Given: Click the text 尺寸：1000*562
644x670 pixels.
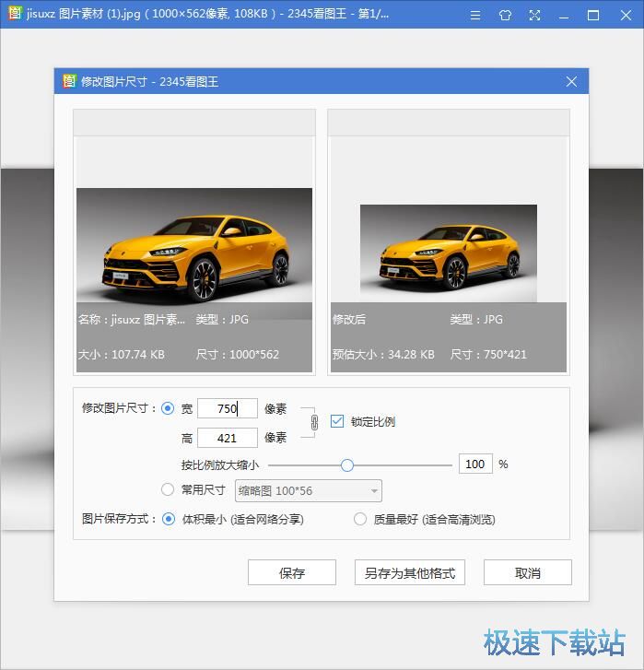Looking at the screenshot, I should 238,355.
